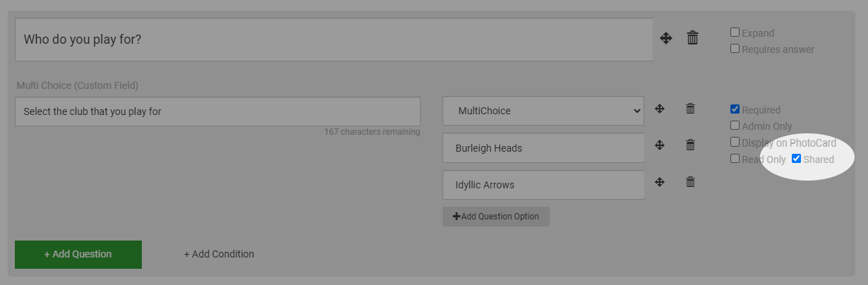Enable the Expand checkbox
Screen dimensions: 868x285
click(x=735, y=32)
